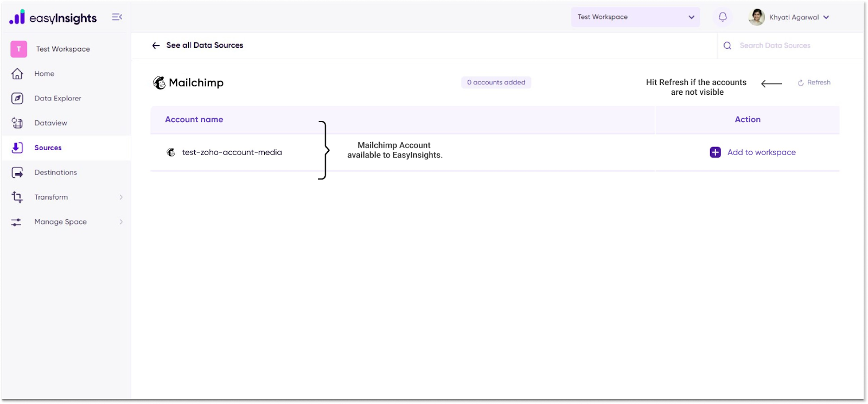Click the back arrow beside See all Data Sources

[156, 46]
